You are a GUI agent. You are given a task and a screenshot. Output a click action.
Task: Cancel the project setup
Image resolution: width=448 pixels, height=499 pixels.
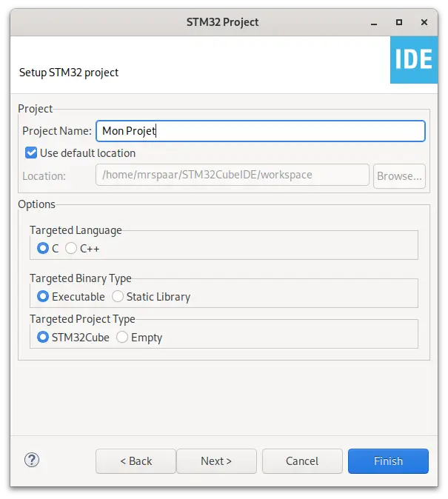[x=302, y=461]
